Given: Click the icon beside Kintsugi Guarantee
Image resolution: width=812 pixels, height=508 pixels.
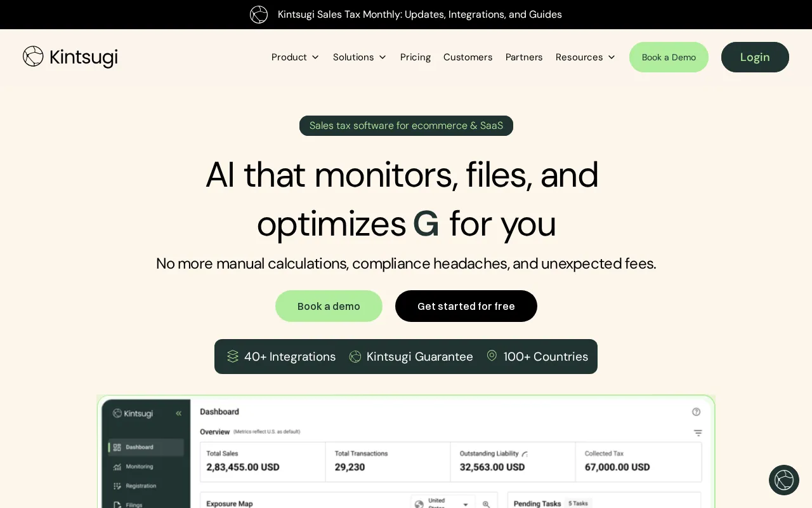Looking at the screenshot, I should (x=355, y=357).
